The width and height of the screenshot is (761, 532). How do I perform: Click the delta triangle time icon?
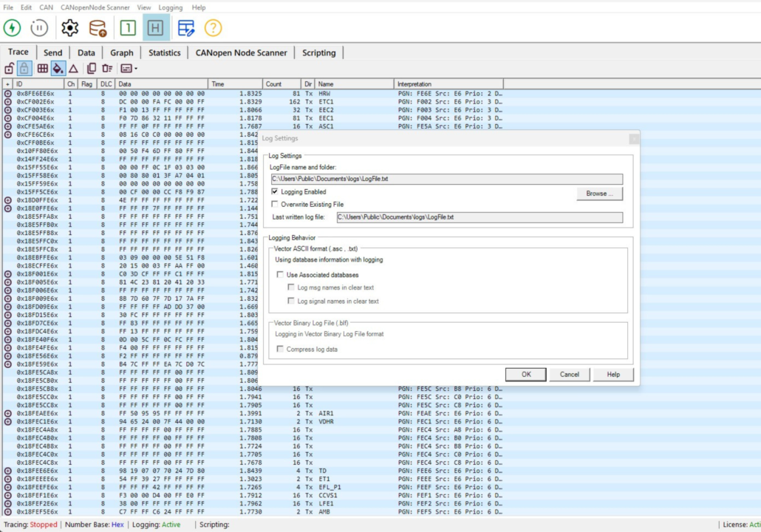tap(73, 69)
